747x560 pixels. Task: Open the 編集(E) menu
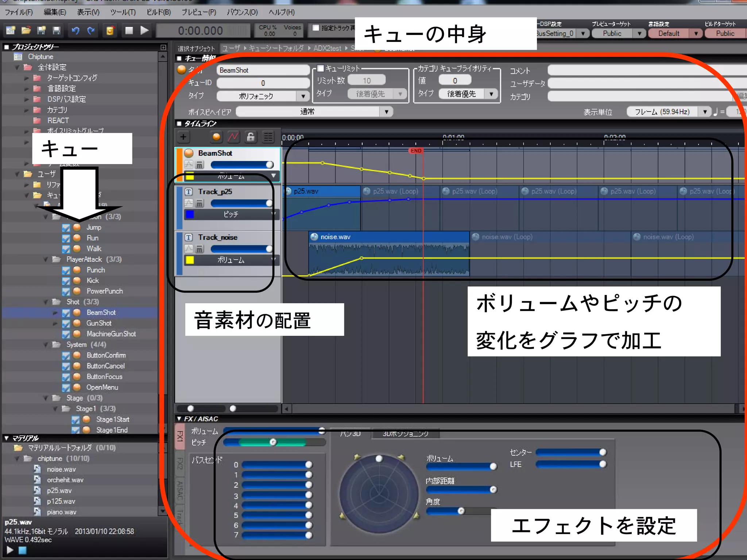pyautogui.click(x=55, y=12)
